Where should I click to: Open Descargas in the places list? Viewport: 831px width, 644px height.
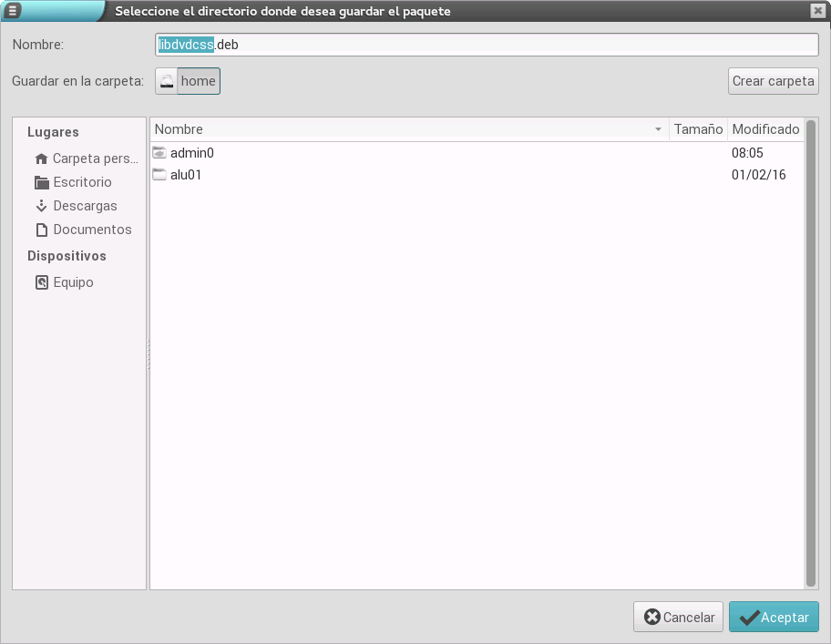tap(85, 206)
